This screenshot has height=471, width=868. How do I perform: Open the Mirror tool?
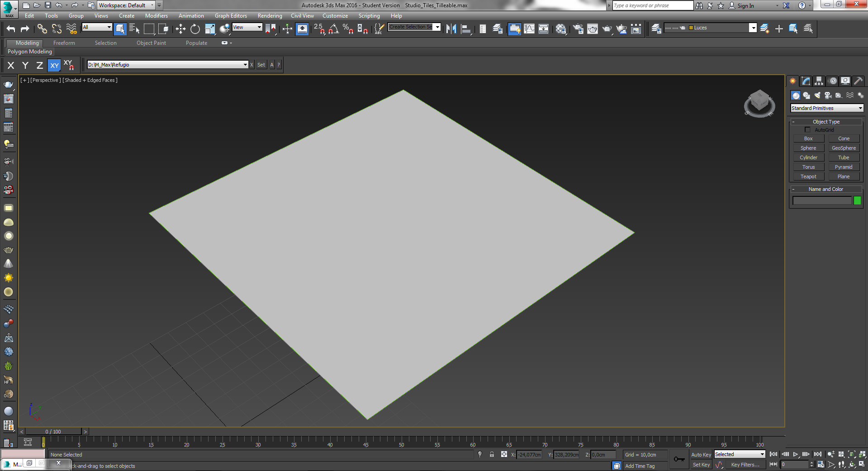pyautogui.click(x=451, y=29)
